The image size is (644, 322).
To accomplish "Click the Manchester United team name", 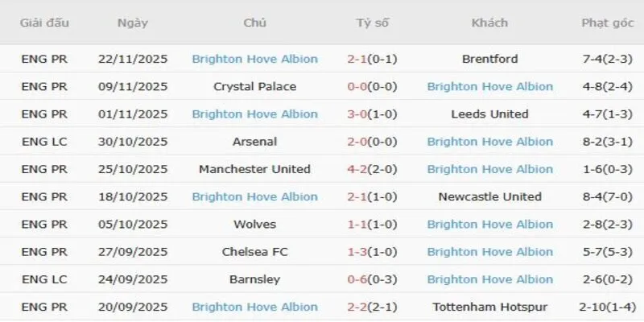I will point(254,169).
